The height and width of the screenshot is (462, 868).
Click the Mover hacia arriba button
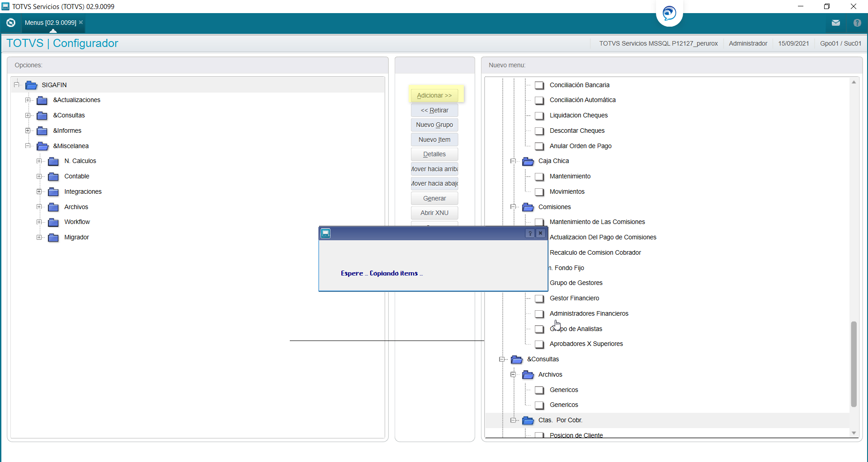434,169
